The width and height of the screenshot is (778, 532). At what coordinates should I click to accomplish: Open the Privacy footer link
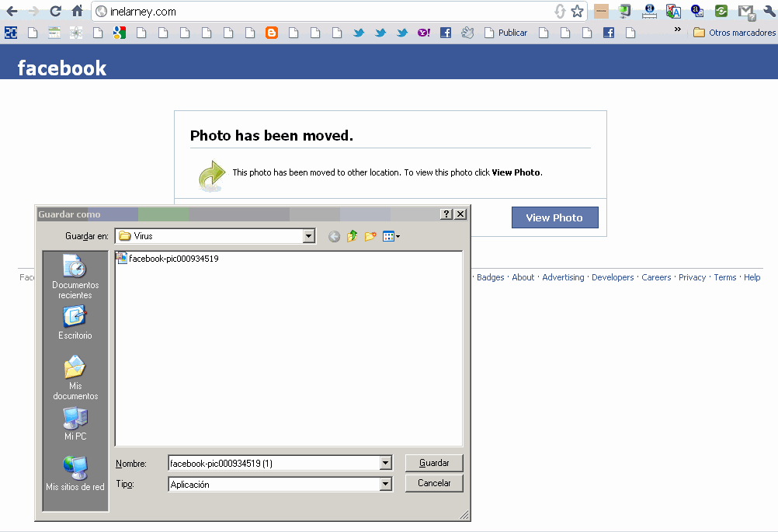point(692,277)
